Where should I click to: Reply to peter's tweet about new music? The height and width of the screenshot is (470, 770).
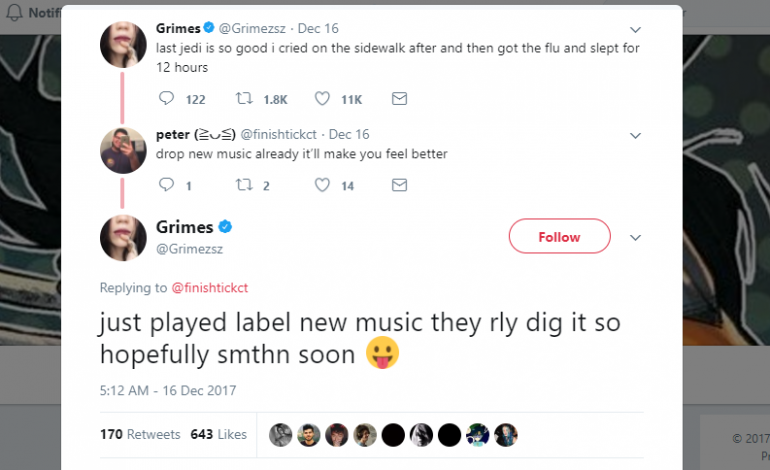[x=166, y=185]
